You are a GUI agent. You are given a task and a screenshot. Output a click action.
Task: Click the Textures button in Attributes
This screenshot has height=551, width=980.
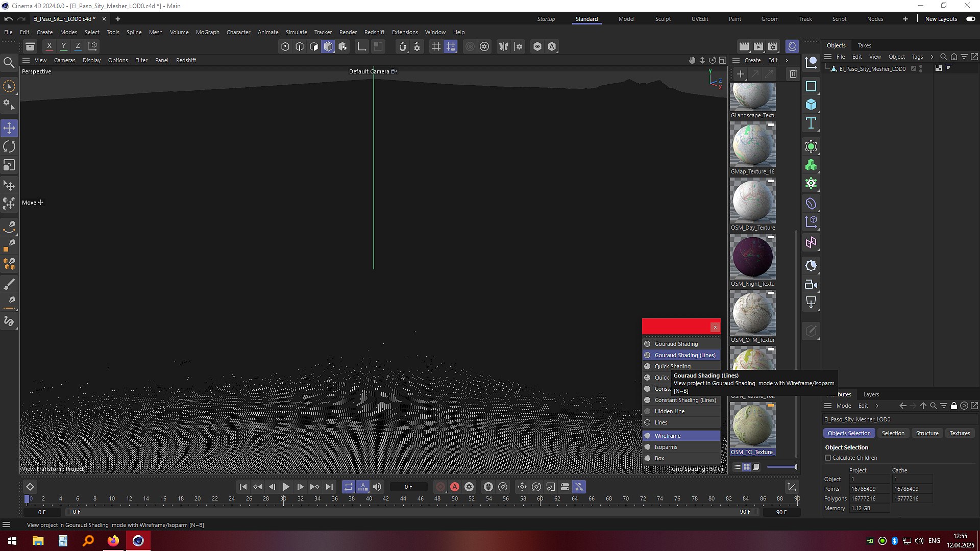960,433
